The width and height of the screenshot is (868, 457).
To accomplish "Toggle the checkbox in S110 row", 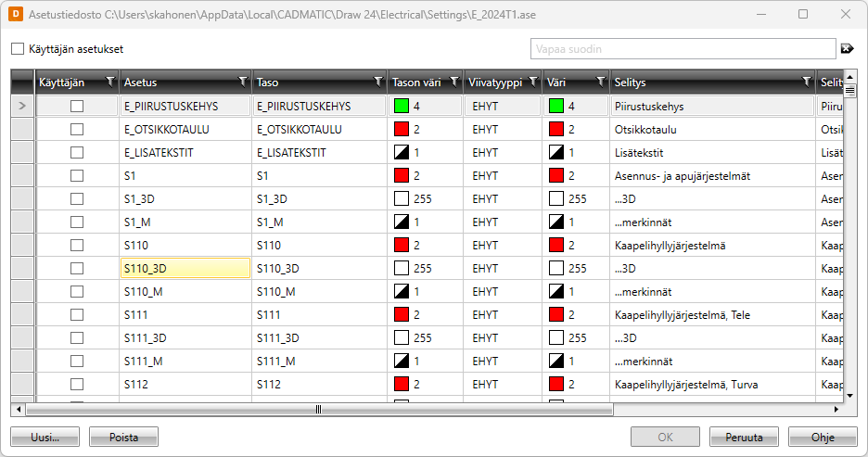I will pyautogui.click(x=77, y=245).
